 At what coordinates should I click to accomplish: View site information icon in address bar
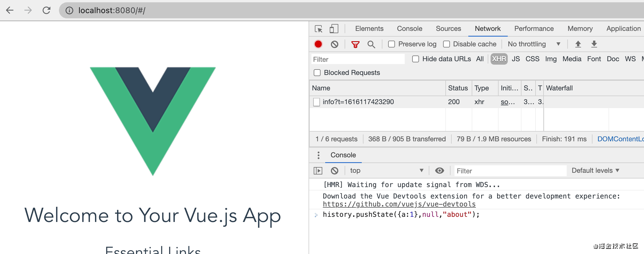[x=69, y=11]
